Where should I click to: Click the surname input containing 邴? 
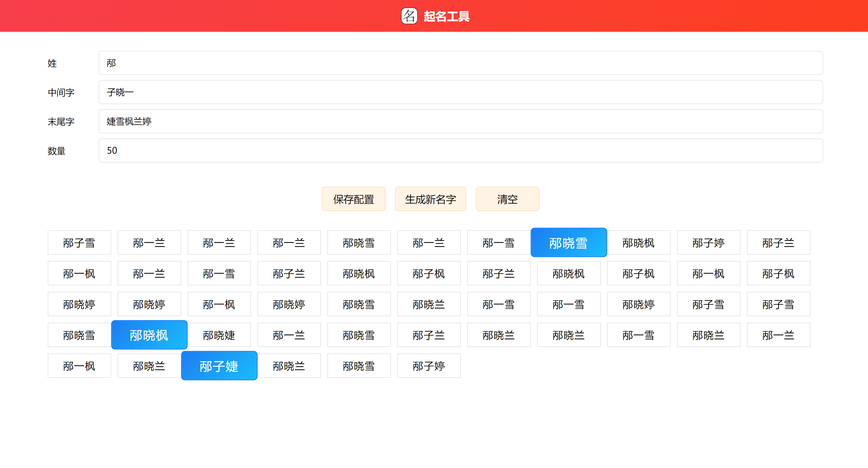coord(460,63)
